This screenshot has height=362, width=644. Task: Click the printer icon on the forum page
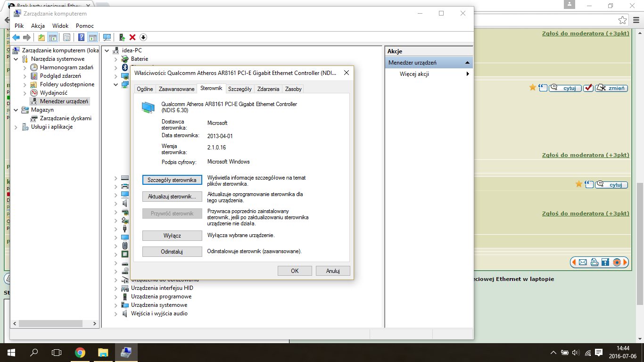594,262
